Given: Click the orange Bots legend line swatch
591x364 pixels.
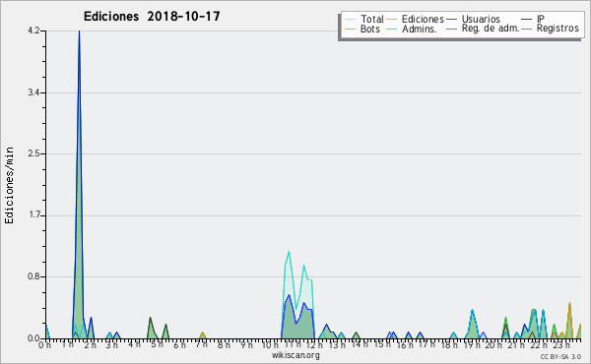Looking at the screenshot, I should (350, 29).
